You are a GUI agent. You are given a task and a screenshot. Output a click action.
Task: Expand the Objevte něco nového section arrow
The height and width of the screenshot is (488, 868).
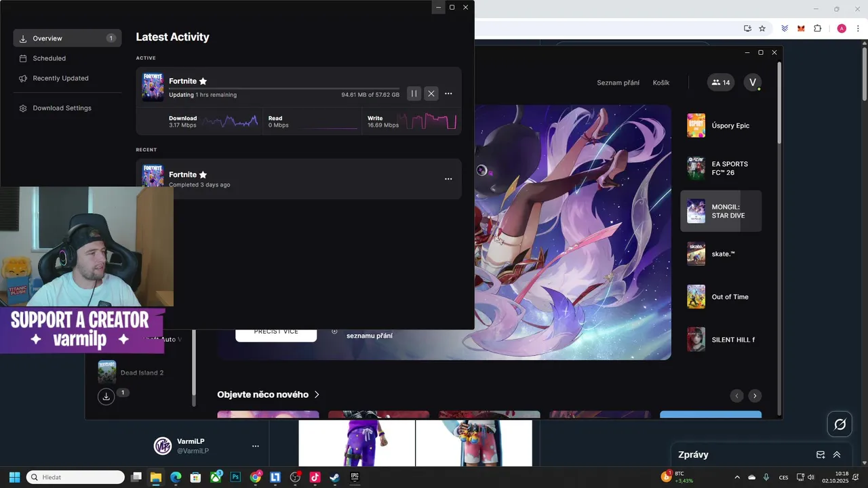pyautogui.click(x=317, y=394)
